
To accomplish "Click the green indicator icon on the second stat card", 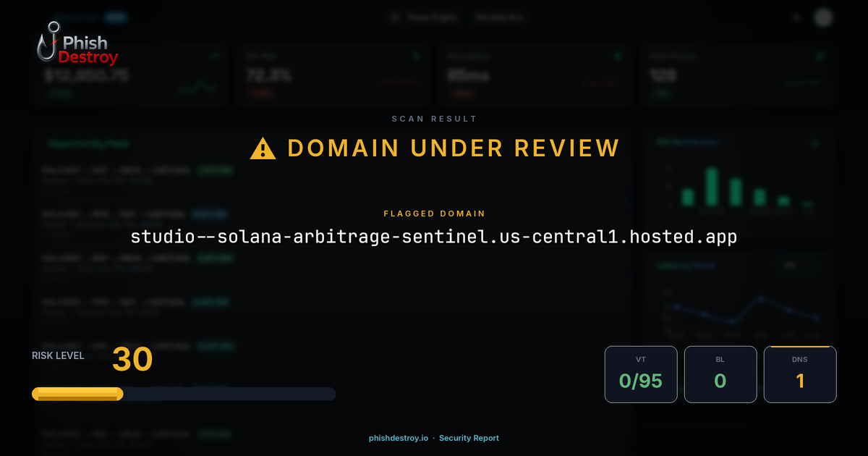I will pos(417,56).
